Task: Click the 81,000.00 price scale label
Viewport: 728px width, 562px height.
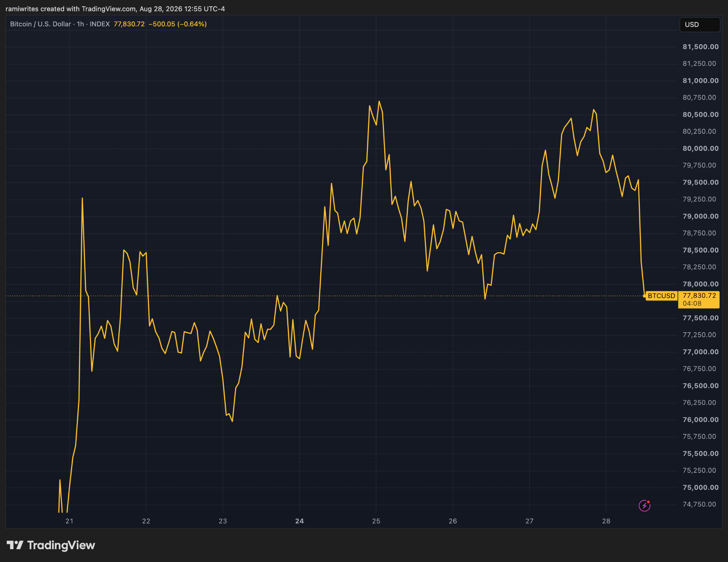Action: [700, 80]
